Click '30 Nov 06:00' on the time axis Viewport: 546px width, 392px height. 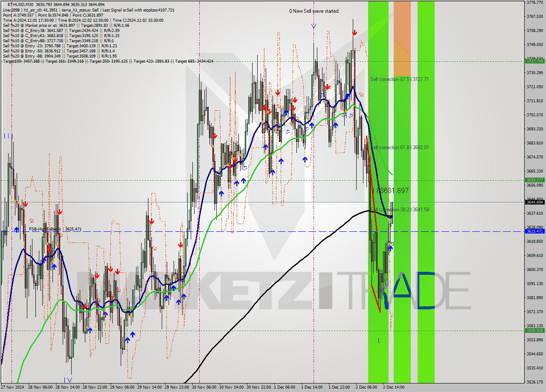tap(204, 387)
